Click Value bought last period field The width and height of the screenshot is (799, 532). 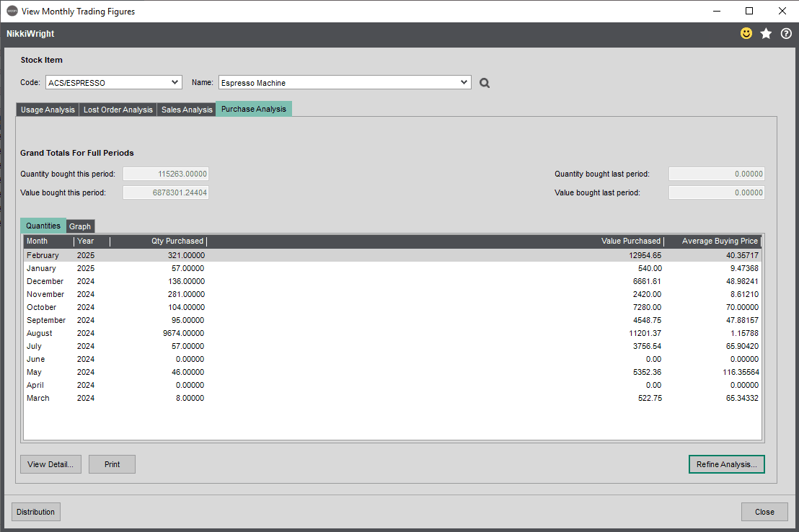click(x=717, y=192)
